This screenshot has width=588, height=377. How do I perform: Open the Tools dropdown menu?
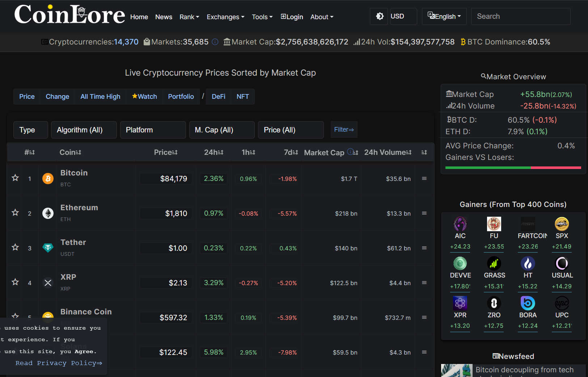pyautogui.click(x=262, y=17)
